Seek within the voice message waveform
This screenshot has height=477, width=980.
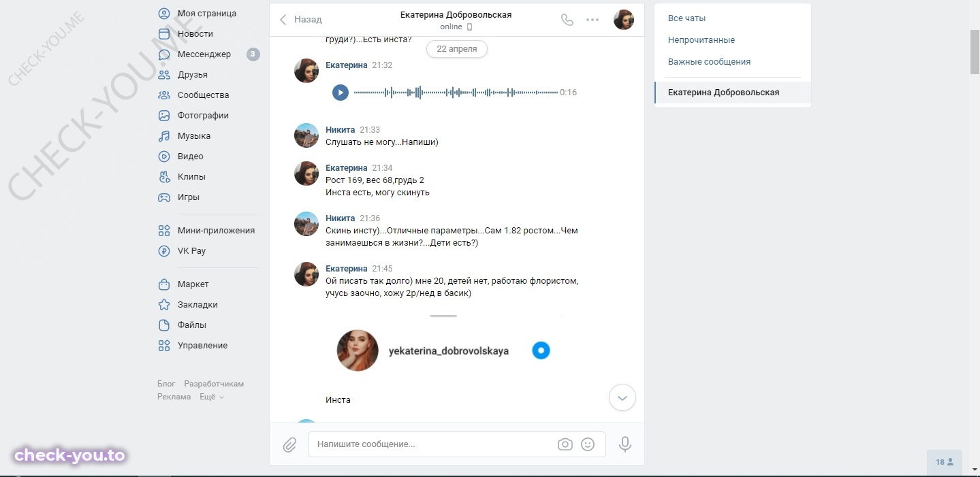(456, 93)
